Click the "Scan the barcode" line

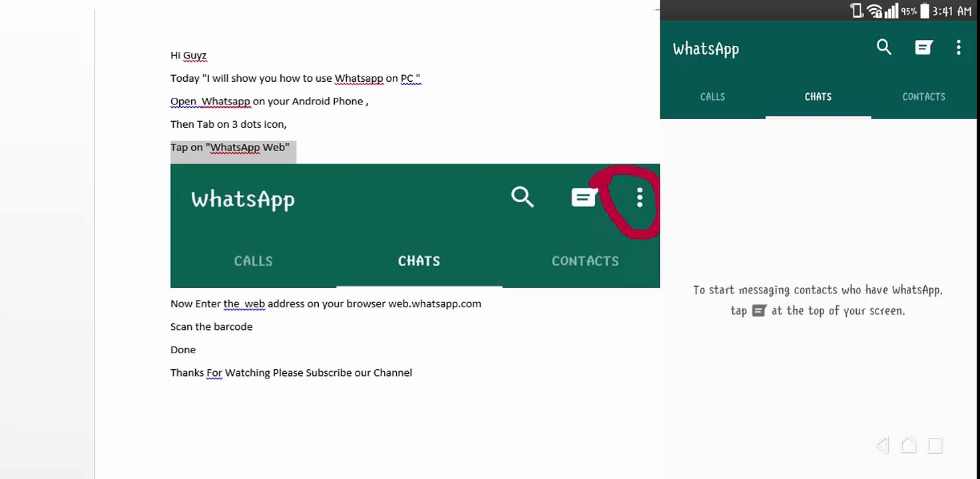coord(211,327)
